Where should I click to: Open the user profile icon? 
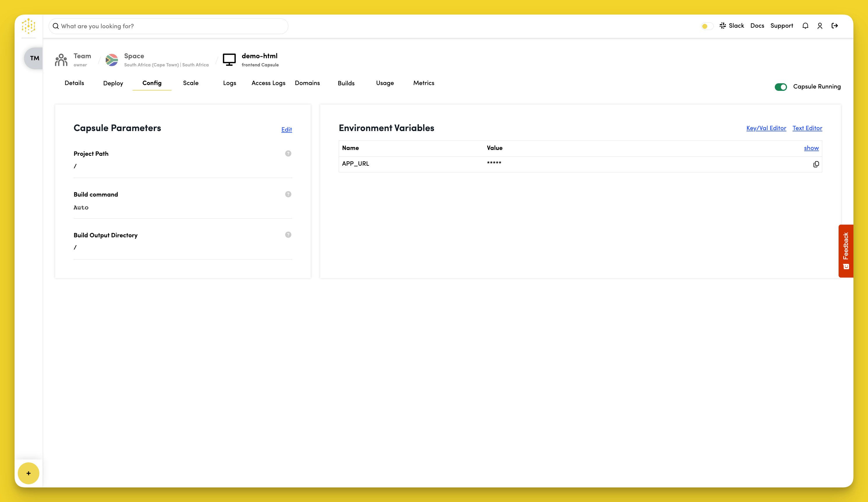pos(820,26)
